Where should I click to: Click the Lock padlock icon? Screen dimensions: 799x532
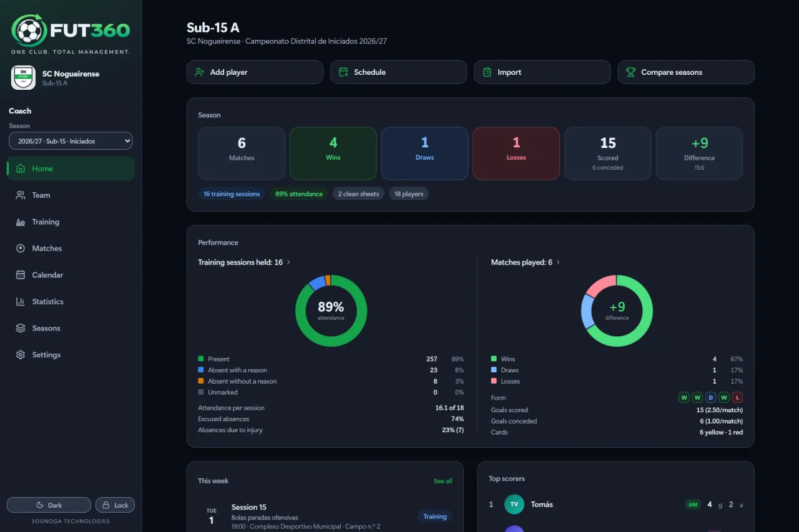point(106,505)
